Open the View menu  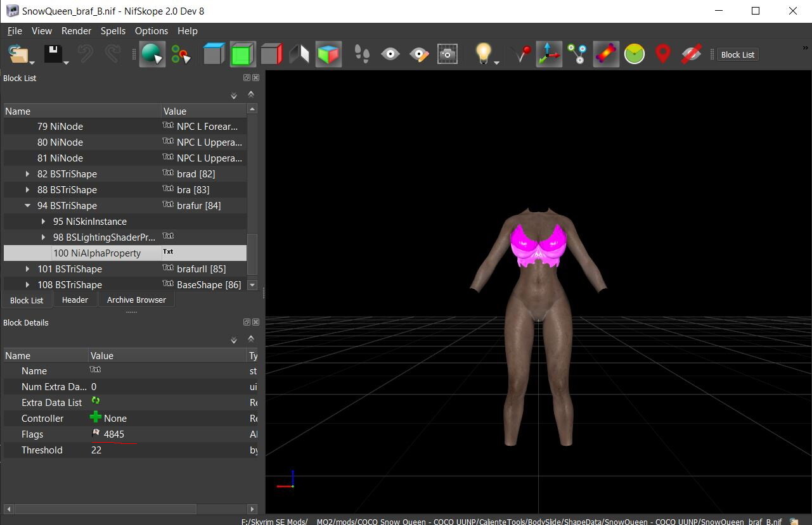[42, 30]
